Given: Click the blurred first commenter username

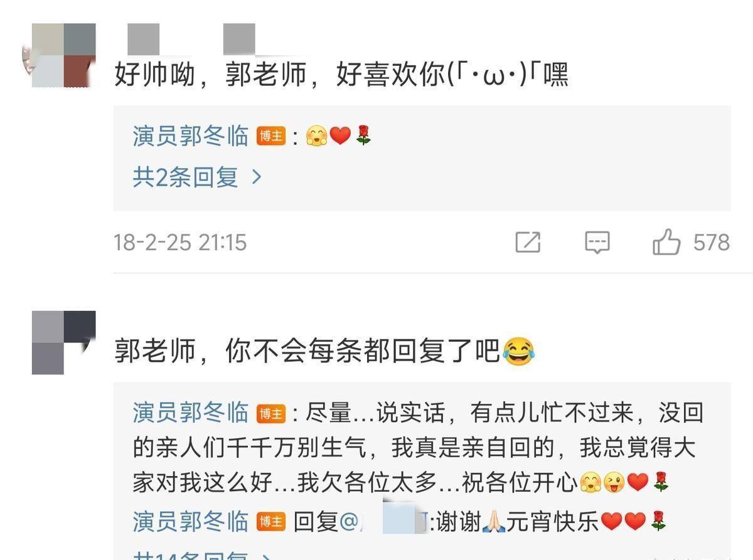Looking at the screenshot, I should (191, 39).
